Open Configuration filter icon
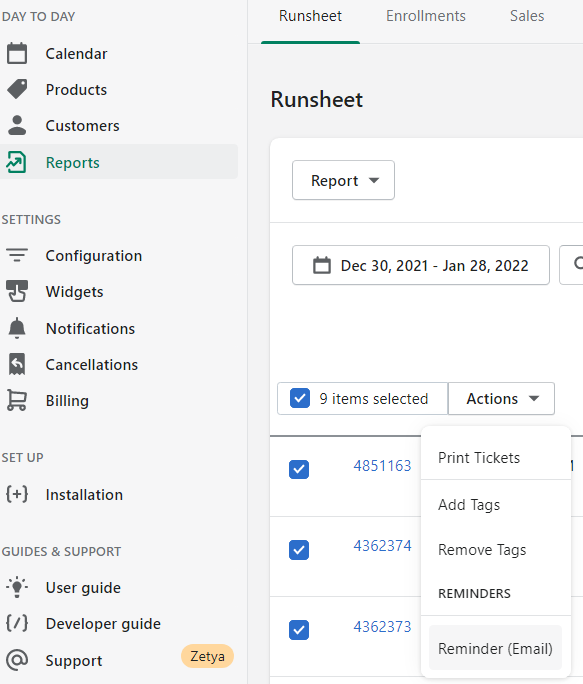The image size is (583, 684). (17, 255)
